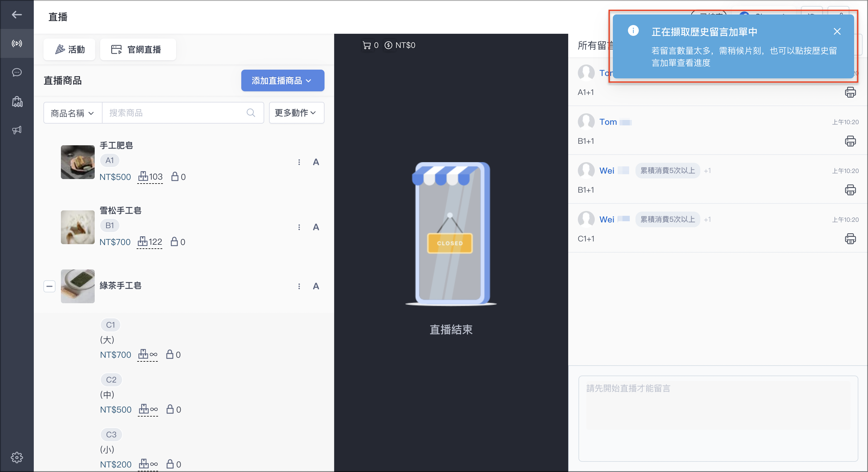Open more options for 手工肥皂
The width and height of the screenshot is (868, 472).
point(299,162)
